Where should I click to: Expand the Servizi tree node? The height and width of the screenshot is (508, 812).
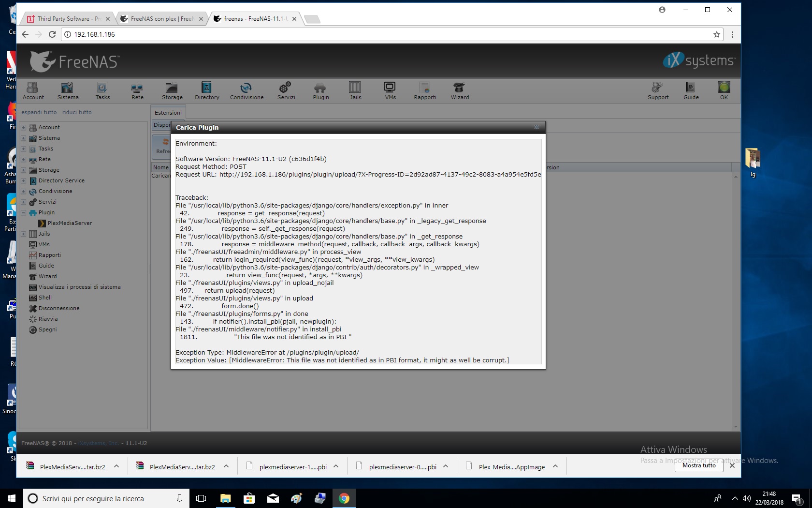tap(23, 202)
